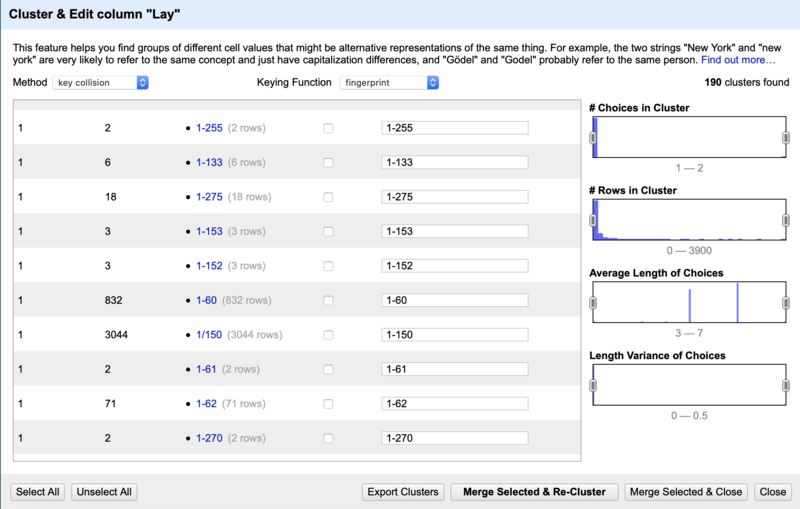Image resolution: width=800 pixels, height=509 pixels.
Task: Grab the left handle of Rows in Cluster slider
Action: [x=593, y=220]
